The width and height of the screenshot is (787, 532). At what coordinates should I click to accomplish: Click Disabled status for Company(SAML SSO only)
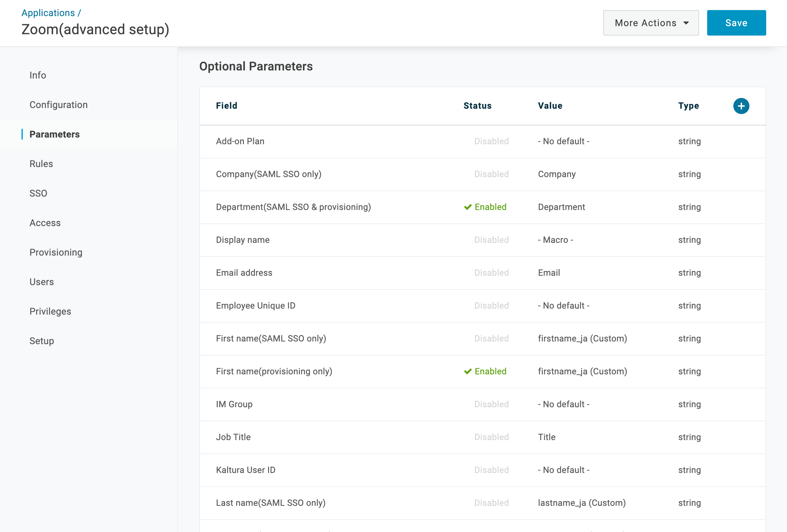click(x=491, y=174)
